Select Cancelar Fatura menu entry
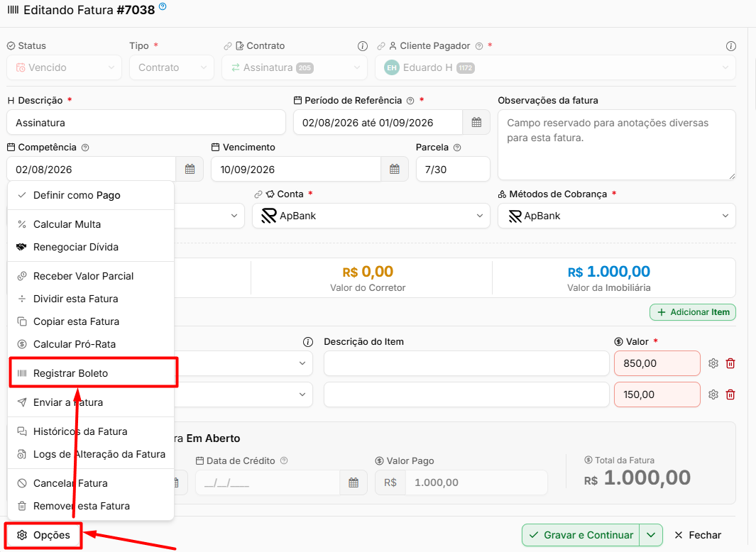The image size is (756, 552). pyautogui.click(x=91, y=483)
